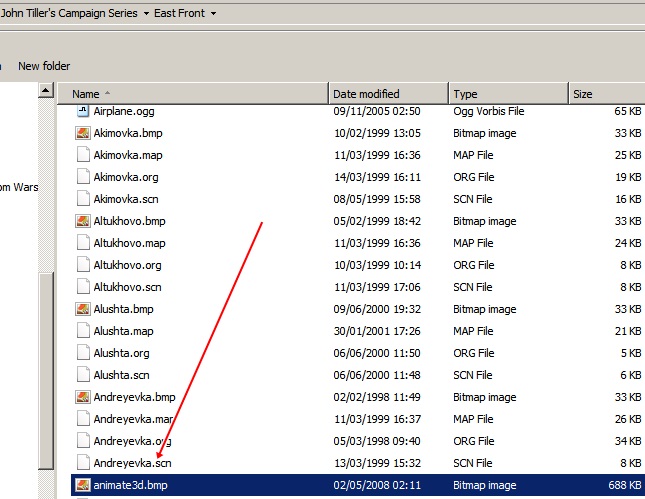The width and height of the screenshot is (645, 499).
Task: Select the Andreyevka.org file name
Action: point(132,441)
